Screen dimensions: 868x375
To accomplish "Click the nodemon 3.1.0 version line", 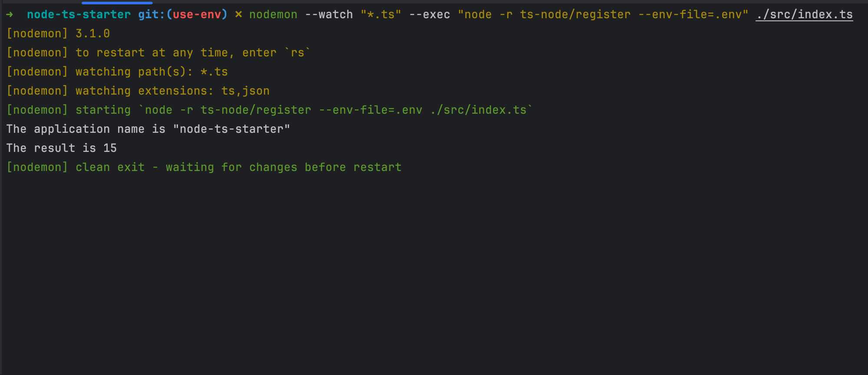I will (x=58, y=34).
